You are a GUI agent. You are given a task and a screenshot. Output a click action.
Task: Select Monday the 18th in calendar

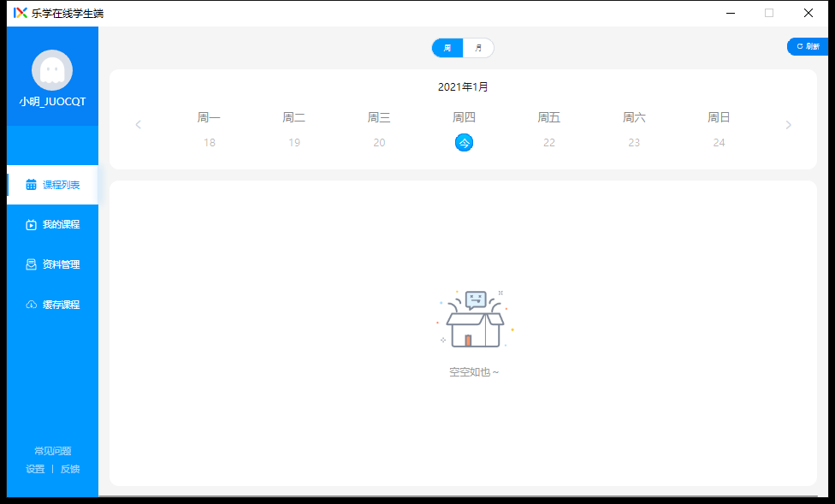pos(209,143)
